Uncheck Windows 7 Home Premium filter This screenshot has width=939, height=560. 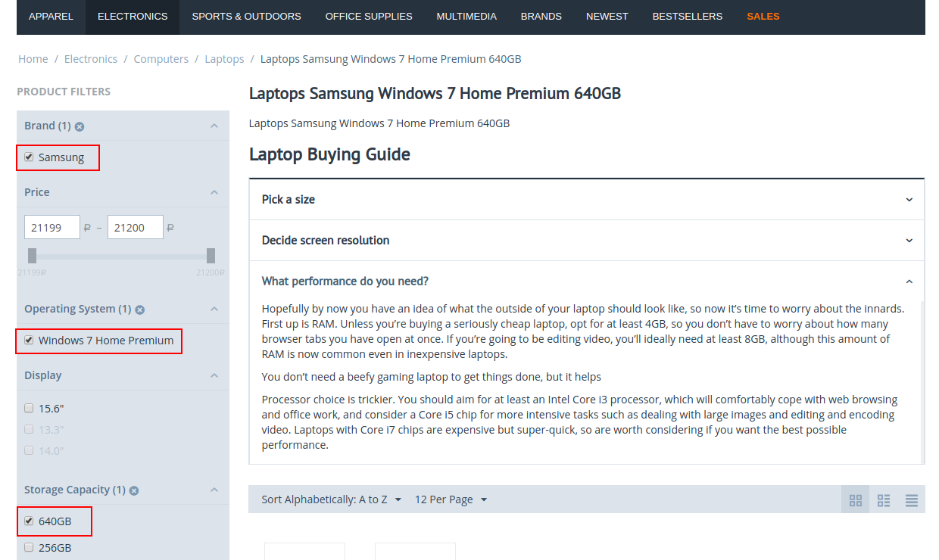pyautogui.click(x=30, y=341)
